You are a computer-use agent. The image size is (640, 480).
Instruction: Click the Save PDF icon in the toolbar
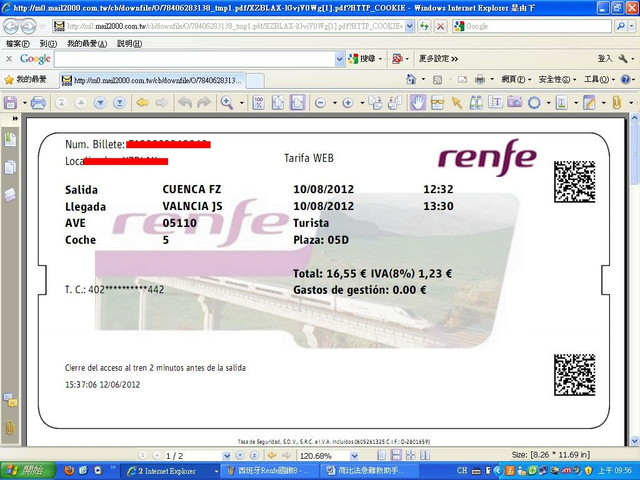point(10,102)
